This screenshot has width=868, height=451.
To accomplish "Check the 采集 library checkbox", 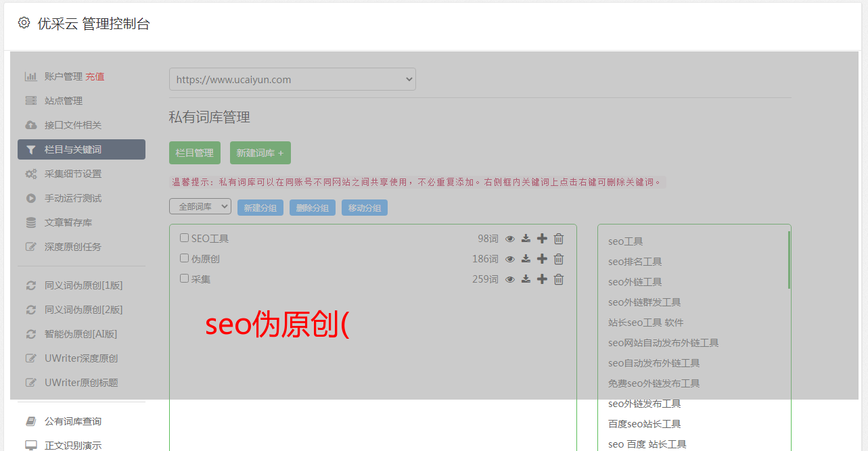I will (184, 279).
